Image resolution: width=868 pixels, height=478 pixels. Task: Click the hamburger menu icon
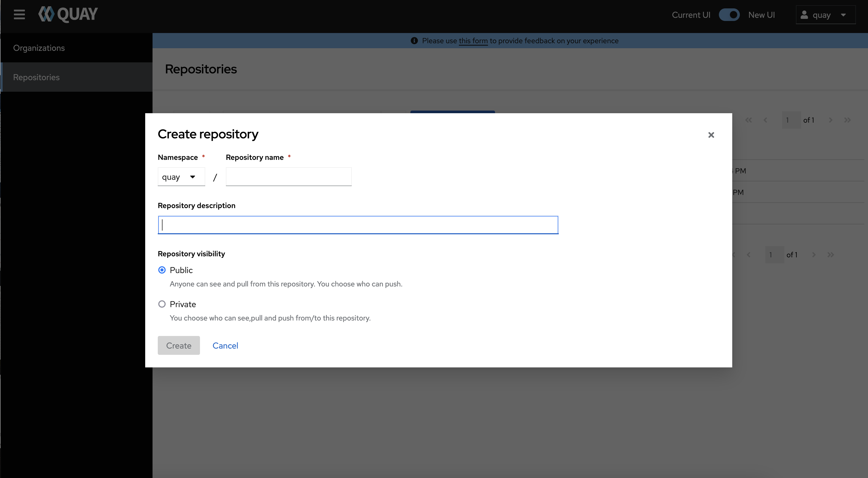click(19, 14)
